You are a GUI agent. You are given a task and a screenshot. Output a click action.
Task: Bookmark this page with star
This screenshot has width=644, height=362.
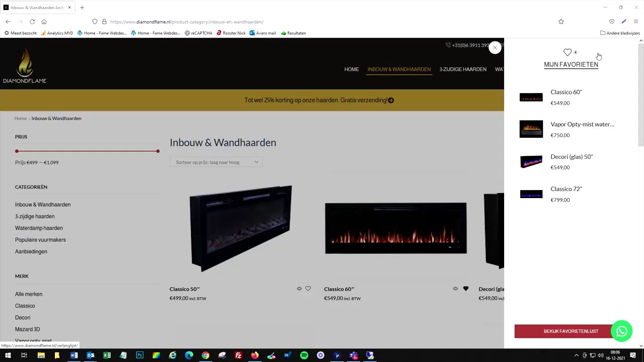pos(561,22)
